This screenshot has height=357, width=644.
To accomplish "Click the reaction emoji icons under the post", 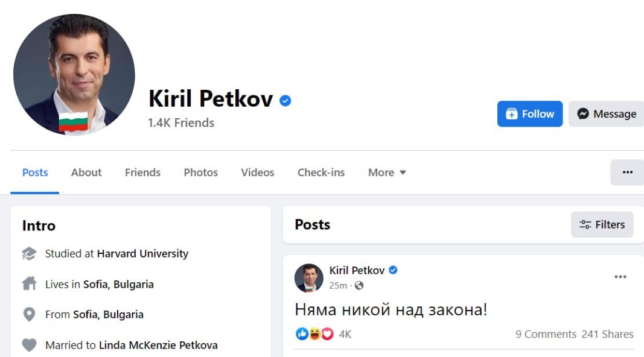I will 314,333.
